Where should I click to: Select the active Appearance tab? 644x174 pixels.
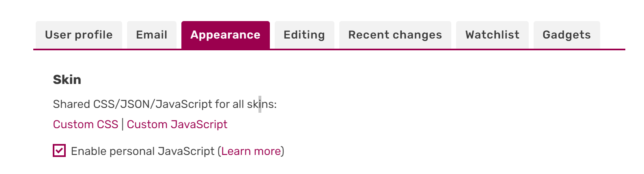225,35
